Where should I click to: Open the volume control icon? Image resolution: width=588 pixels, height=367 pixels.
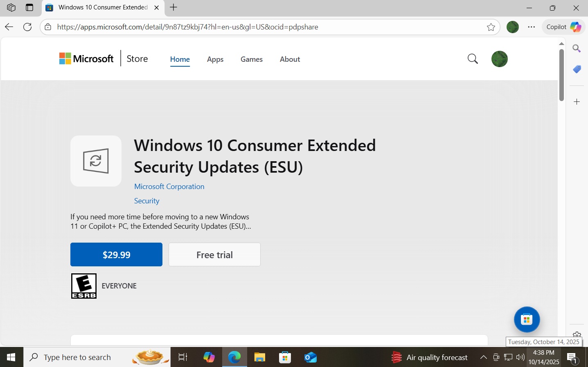click(520, 357)
